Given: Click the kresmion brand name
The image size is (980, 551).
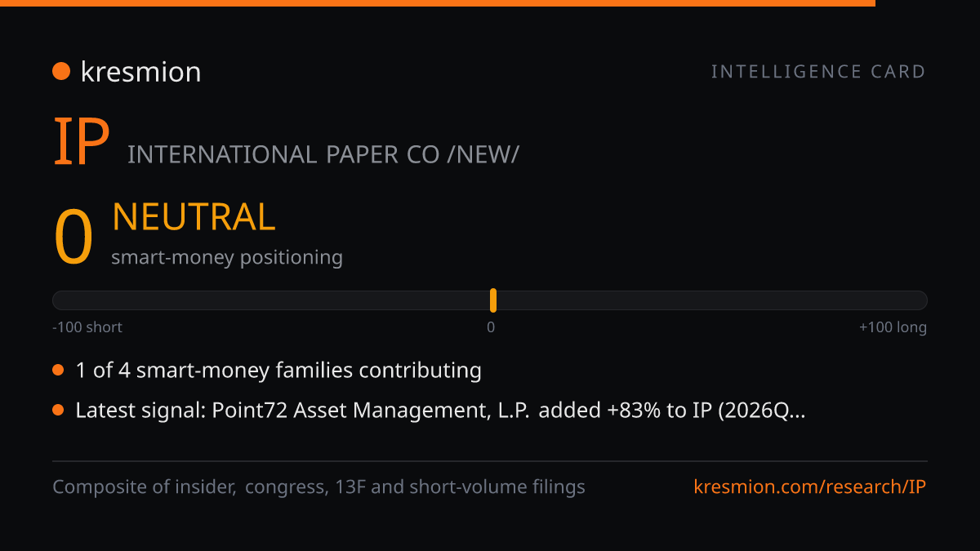Looking at the screenshot, I should click(x=140, y=72).
